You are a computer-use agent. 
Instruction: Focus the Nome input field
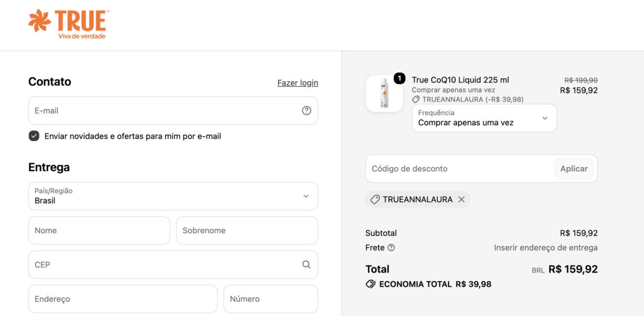point(99,230)
